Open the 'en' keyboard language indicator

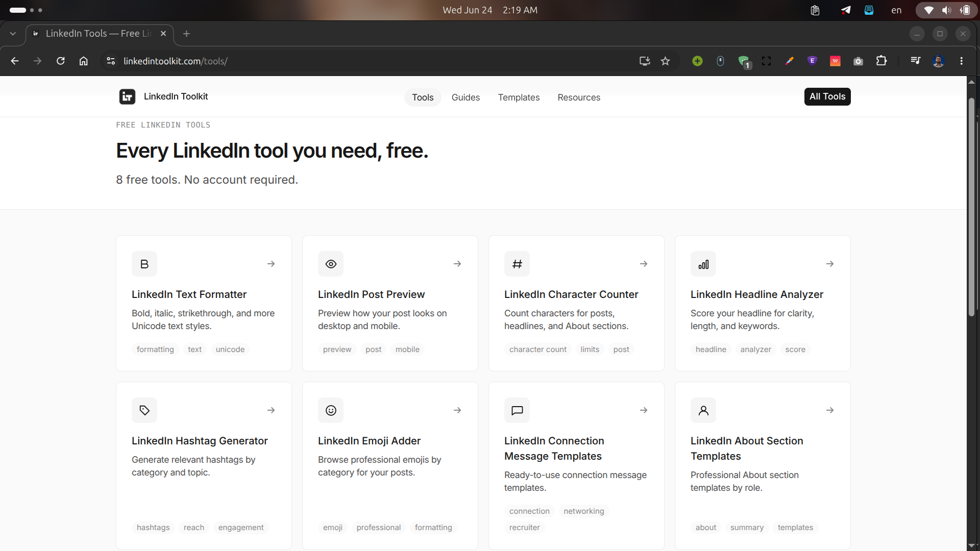pos(896,10)
